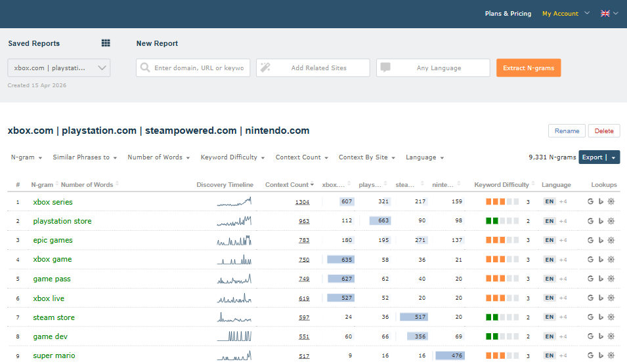The width and height of the screenshot is (627, 364).
Task: Open Bing lookup for game dev
Action: (601, 336)
